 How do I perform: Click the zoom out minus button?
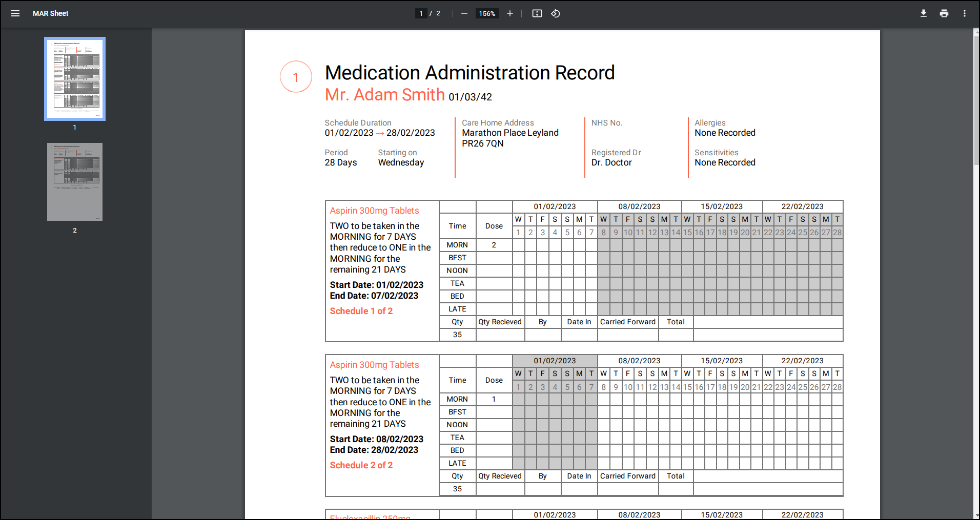click(x=464, y=13)
